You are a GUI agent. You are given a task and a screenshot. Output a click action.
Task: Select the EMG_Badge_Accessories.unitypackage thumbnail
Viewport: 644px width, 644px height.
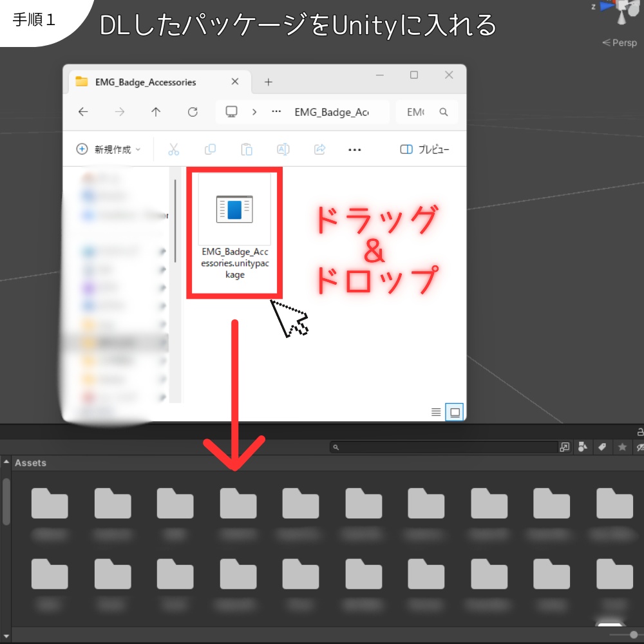(x=234, y=207)
